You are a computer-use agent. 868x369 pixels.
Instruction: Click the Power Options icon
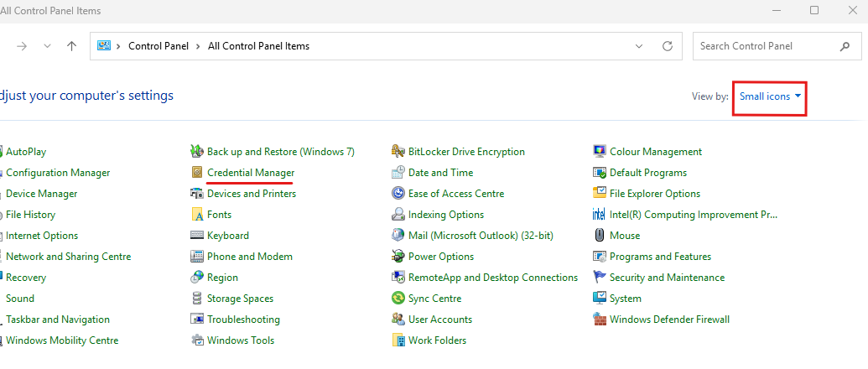[x=398, y=257]
